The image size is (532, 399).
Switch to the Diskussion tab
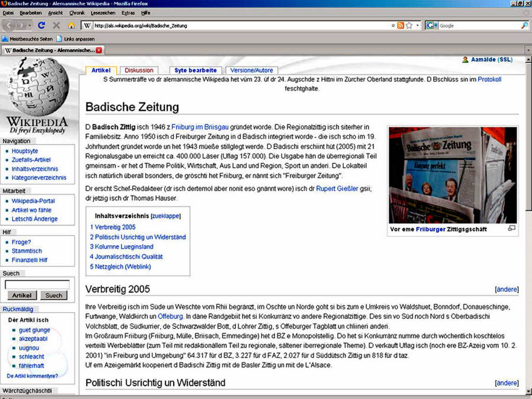[139, 70]
